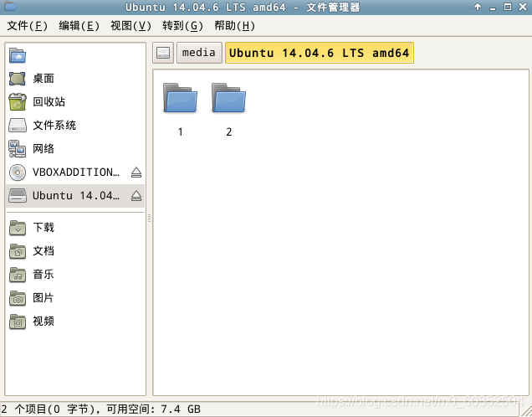Click the status bar item count text

coord(100,409)
